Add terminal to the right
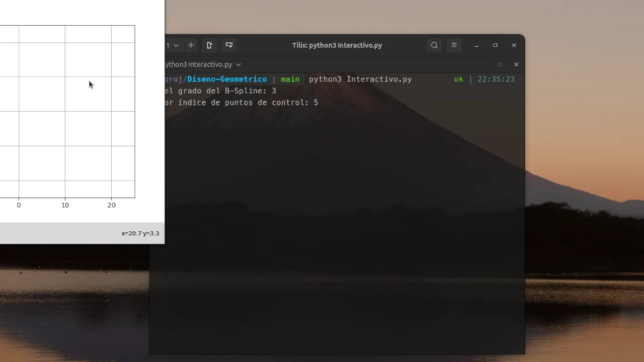 click(210, 45)
